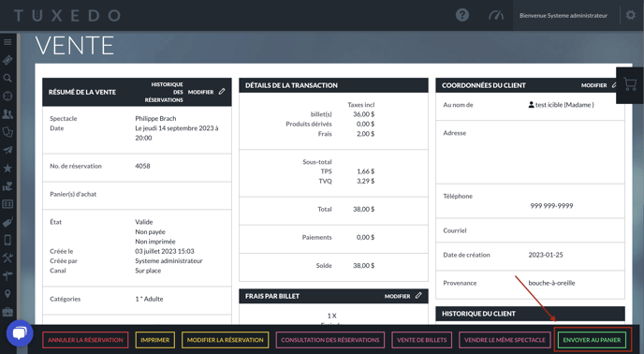Image resolution: width=644 pixels, height=354 pixels.
Task: Open the tools (hammer and wrench) icon in the sidebar
Action: tap(7, 258)
